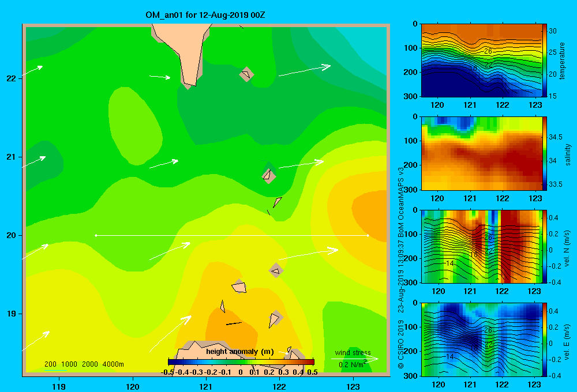Click depth label 100 on salinity panel axis
577x392 pixels.
pyautogui.click(x=411, y=141)
